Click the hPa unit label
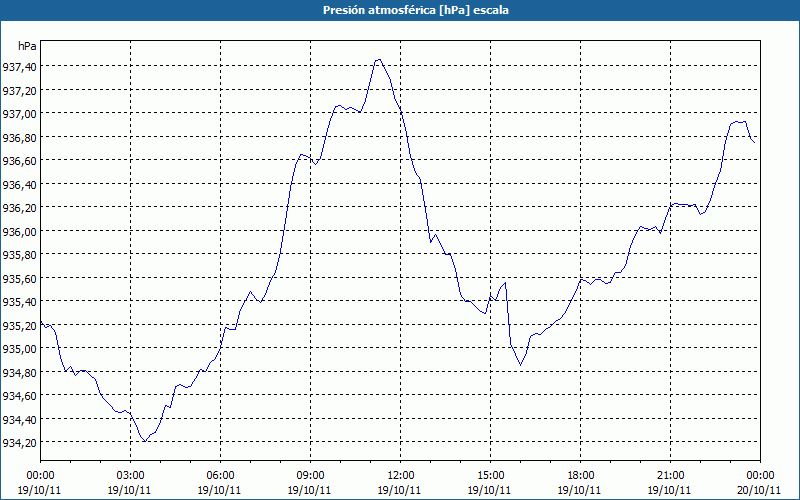800x500 pixels. pyautogui.click(x=27, y=46)
